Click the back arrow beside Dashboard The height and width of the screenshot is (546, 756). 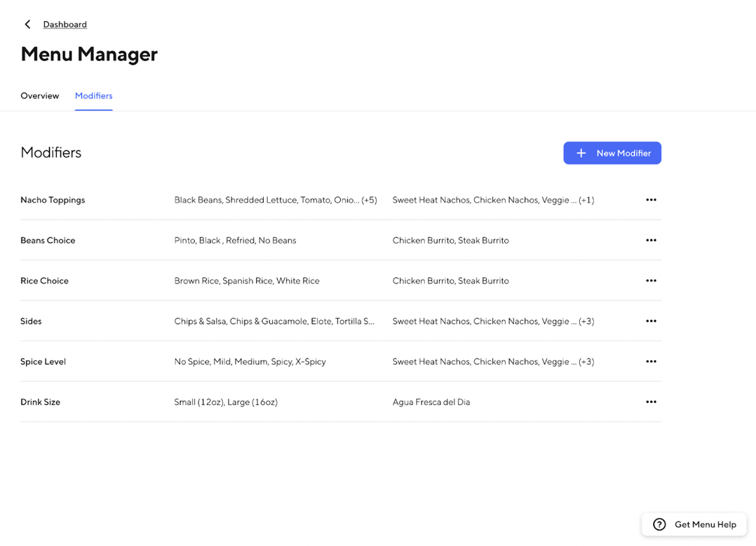[27, 24]
